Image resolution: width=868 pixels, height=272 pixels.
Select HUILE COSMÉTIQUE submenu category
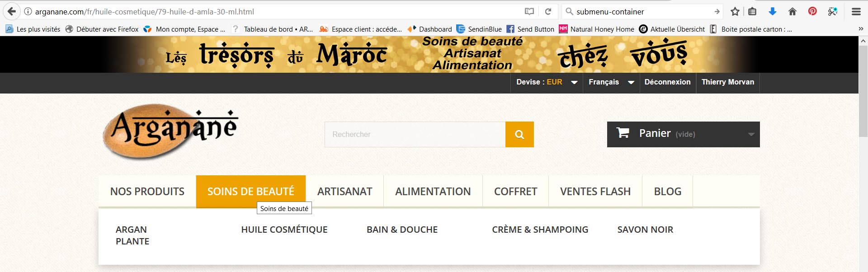pos(284,230)
